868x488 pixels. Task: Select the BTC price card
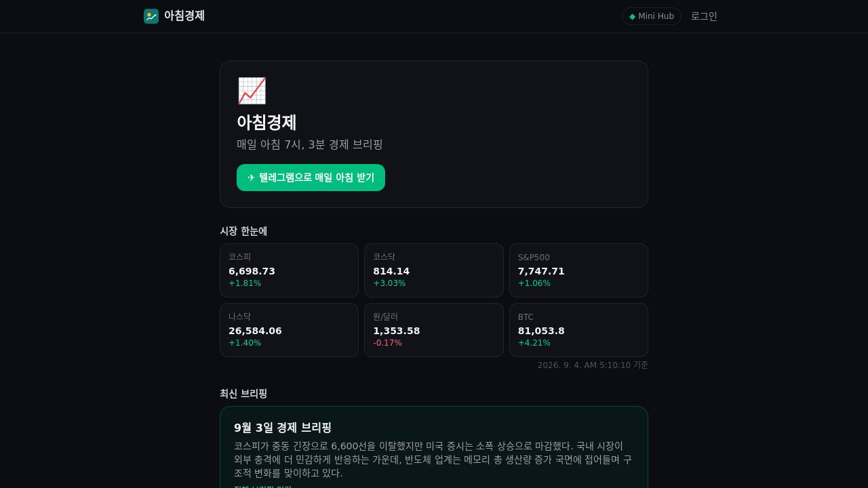pos(578,330)
